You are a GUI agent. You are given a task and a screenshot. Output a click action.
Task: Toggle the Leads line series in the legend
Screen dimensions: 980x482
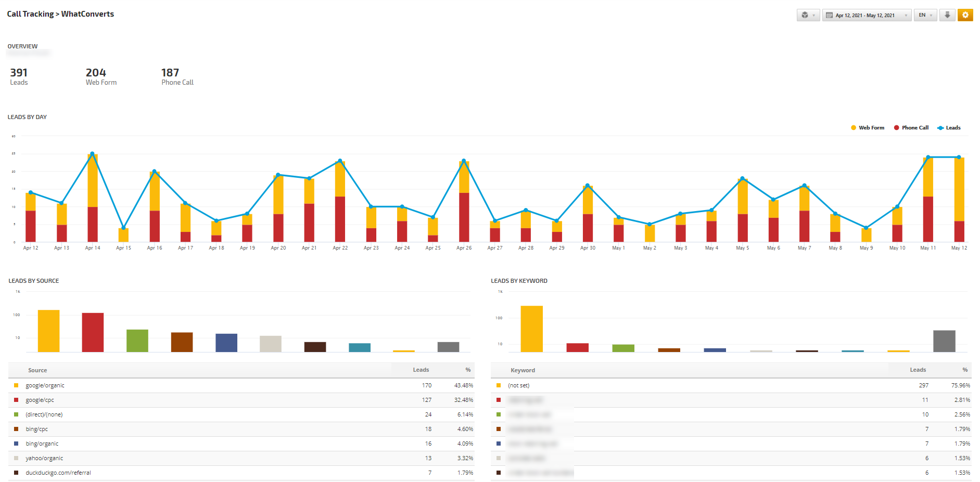[949, 128]
